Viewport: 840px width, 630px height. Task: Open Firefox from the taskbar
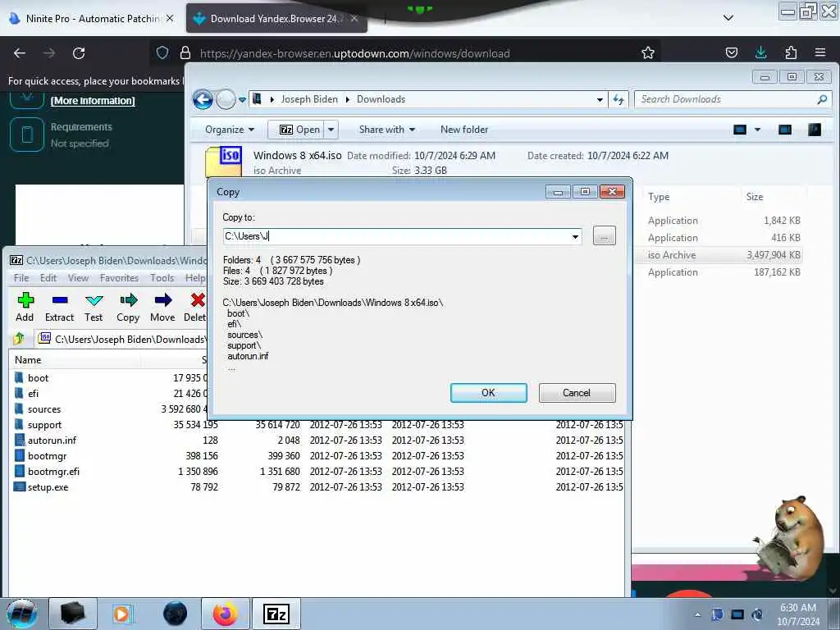[225, 614]
